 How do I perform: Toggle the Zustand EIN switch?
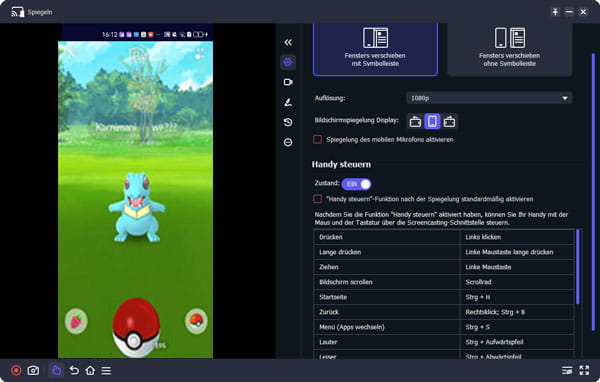click(356, 184)
